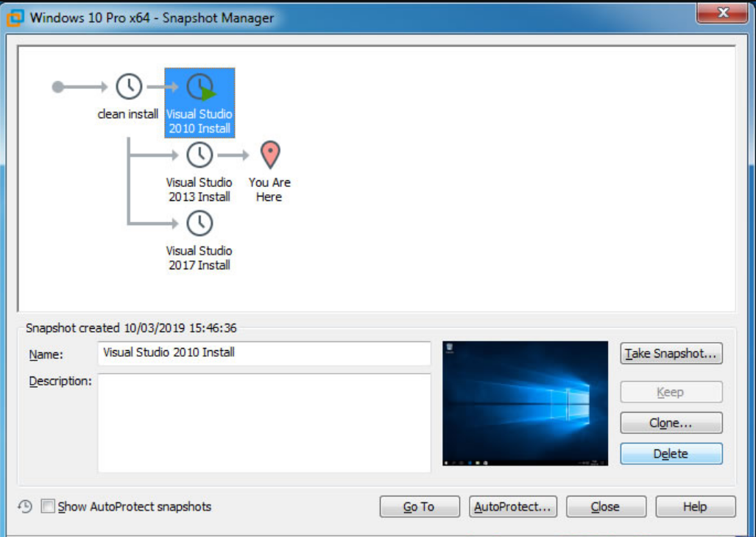Click the 'Visual Studio 2013 Install' label
756x537 pixels.
pos(199,190)
